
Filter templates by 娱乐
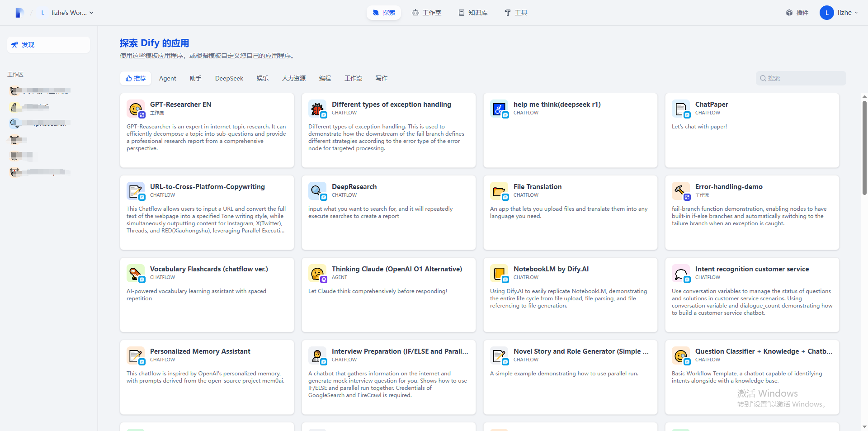263,78
